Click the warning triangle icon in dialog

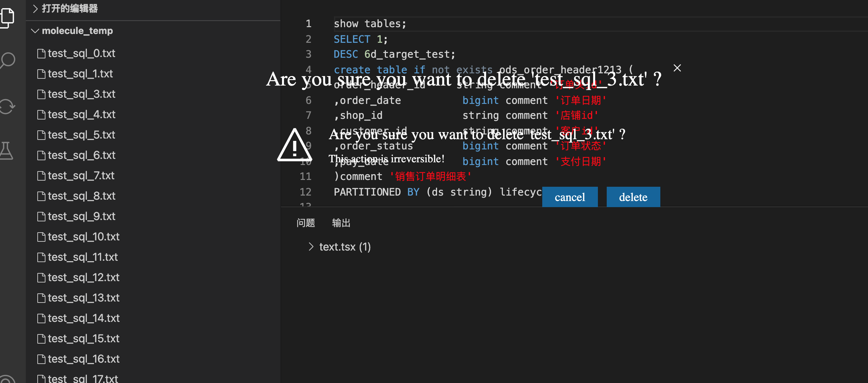click(x=294, y=146)
